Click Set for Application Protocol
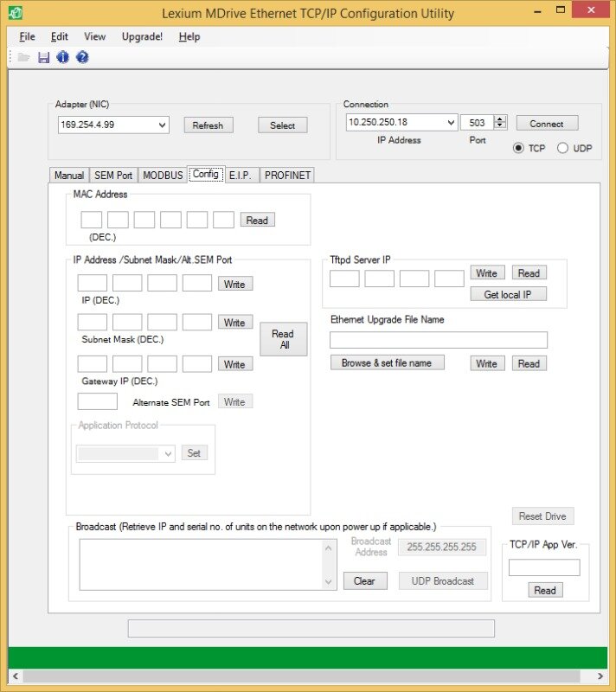The image size is (616, 692). point(194,452)
